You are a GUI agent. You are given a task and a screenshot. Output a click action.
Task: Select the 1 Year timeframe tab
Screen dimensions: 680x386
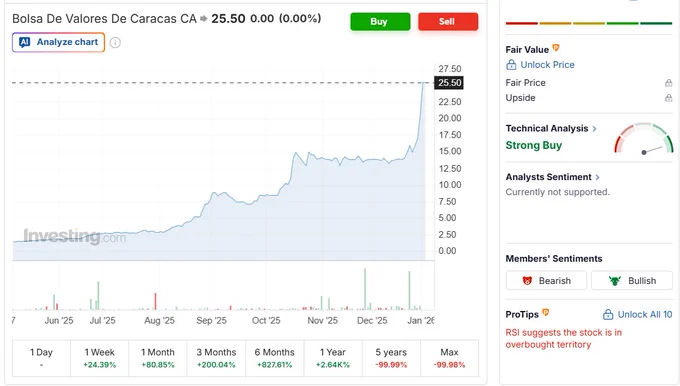click(x=333, y=358)
